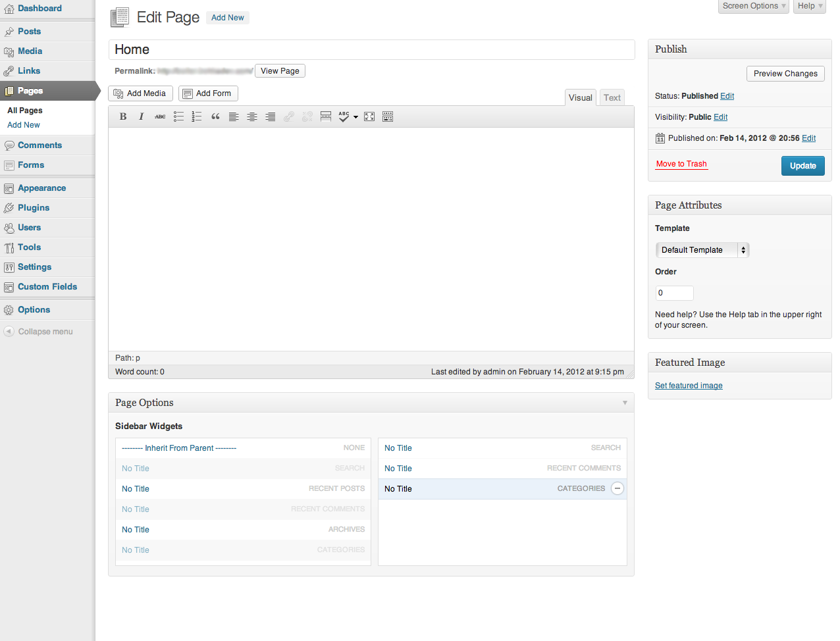Expand Screen Options panel
Viewport: 840px width, 641px height.
pyautogui.click(x=754, y=6)
